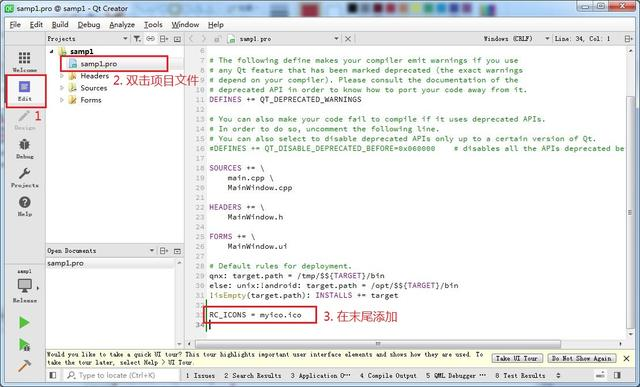The image size is (640, 387).
Task: Start debugging with bug-arrow button
Action: pos(24,345)
